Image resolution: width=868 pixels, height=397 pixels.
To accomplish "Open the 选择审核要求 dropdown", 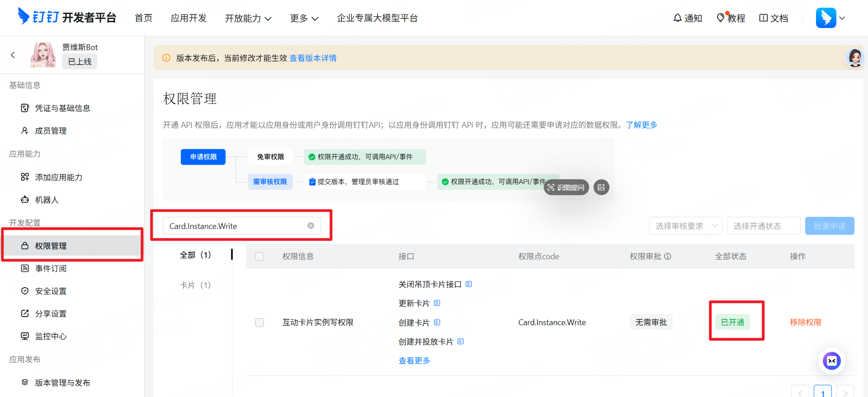I will click(x=685, y=226).
